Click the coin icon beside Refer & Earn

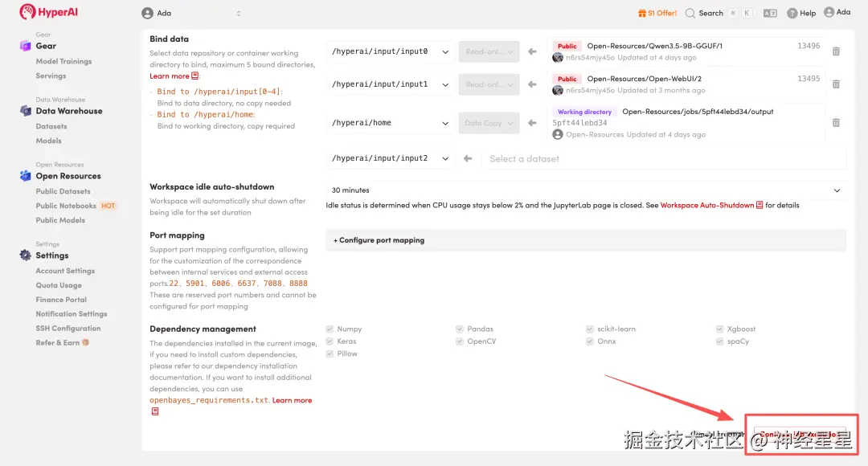coord(85,342)
